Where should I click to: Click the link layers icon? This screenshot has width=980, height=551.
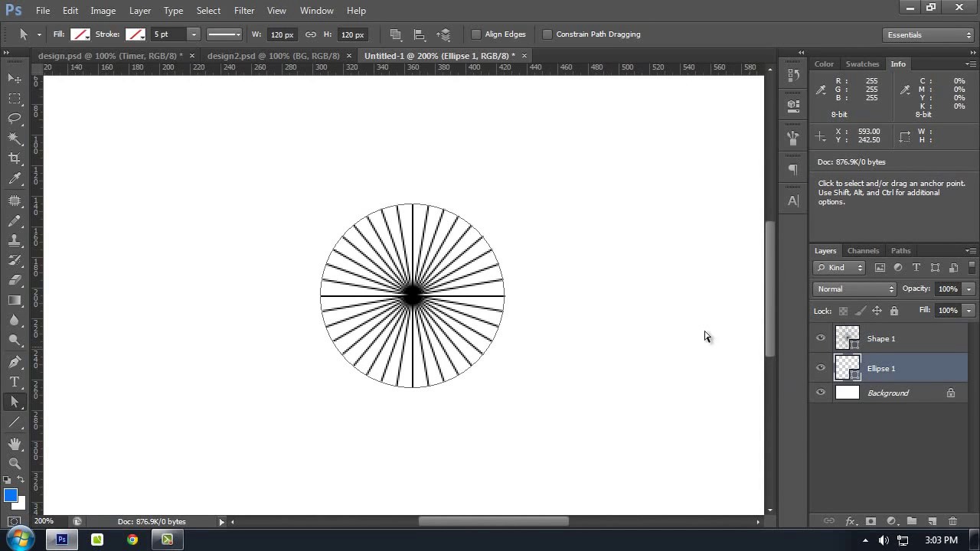point(828,521)
